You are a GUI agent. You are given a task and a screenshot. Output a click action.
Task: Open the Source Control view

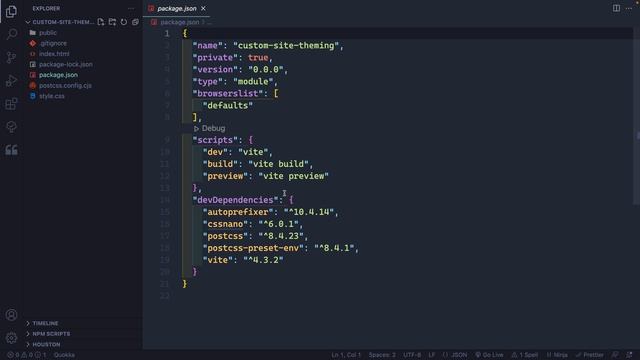coord(11,57)
